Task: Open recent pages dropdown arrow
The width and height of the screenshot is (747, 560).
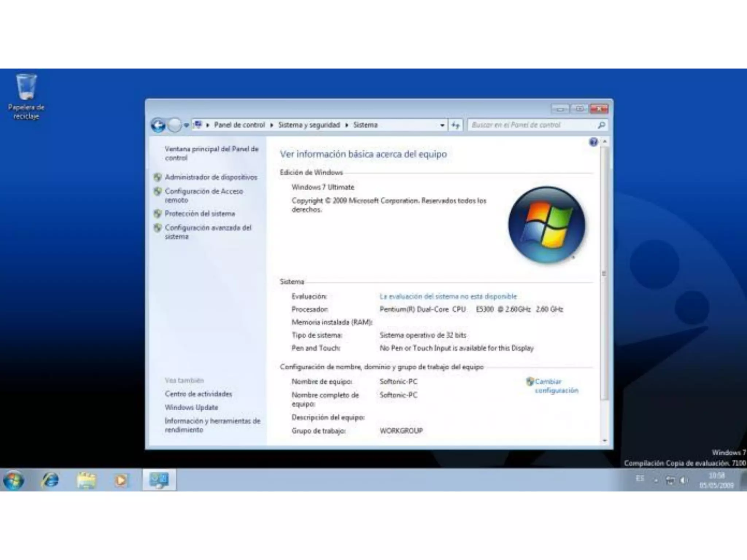Action: pos(186,125)
